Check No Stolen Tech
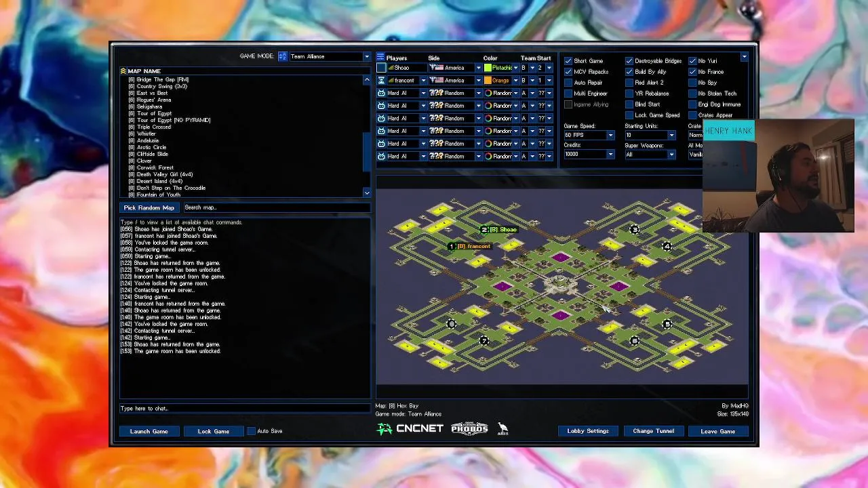This screenshot has width=868, height=488. (x=692, y=94)
